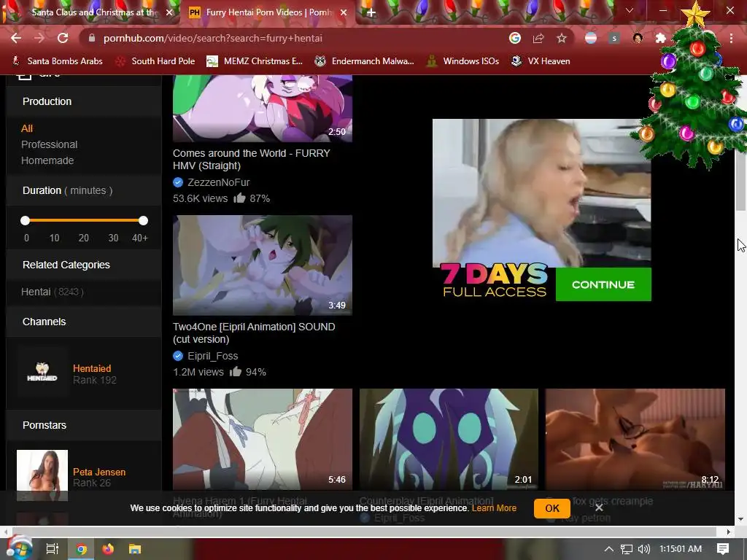Filter by 'Homemade' production
Viewport: 747px width, 560px height.
[x=47, y=160]
